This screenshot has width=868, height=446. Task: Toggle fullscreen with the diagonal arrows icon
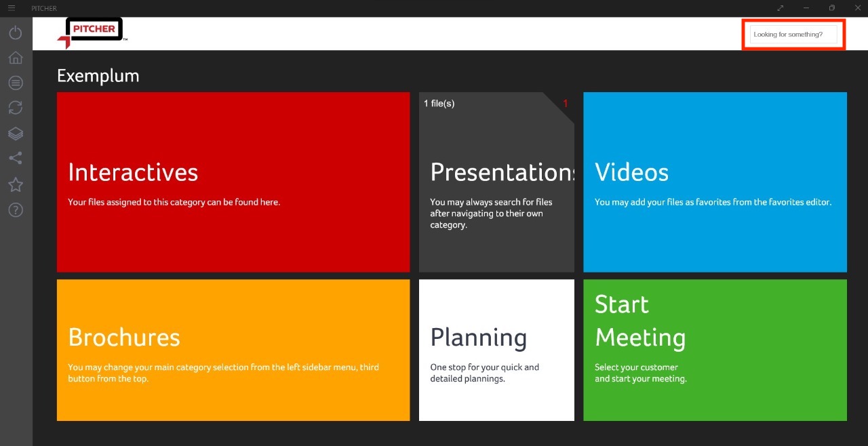pyautogui.click(x=781, y=8)
